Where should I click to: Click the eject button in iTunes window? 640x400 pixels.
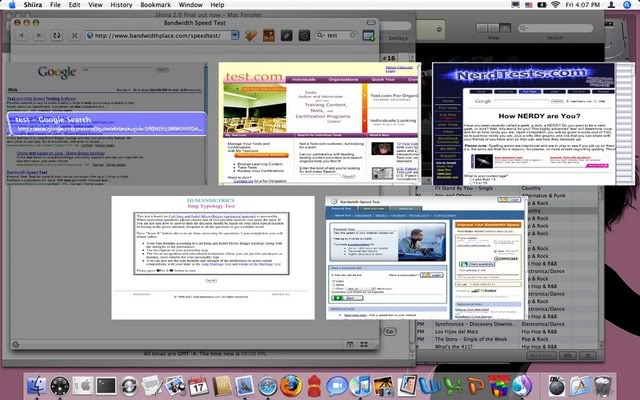point(588,356)
